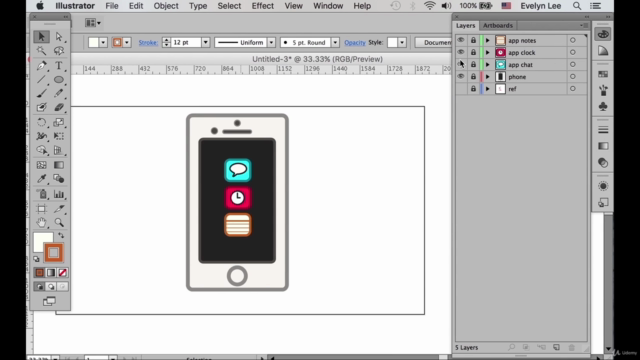Select the Shape Builder tool
The height and width of the screenshot is (360, 640).
(x=41, y=150)
